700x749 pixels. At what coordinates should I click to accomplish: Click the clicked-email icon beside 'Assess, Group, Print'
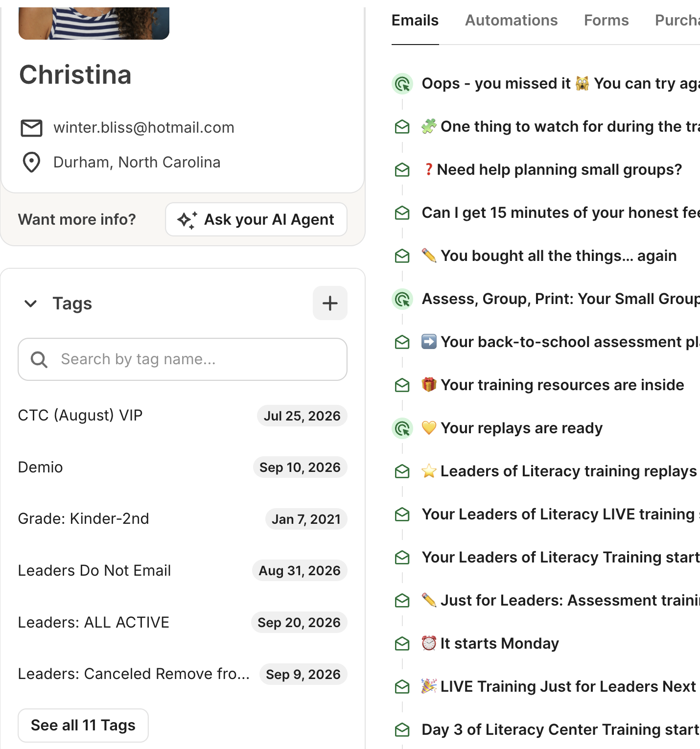402,299
